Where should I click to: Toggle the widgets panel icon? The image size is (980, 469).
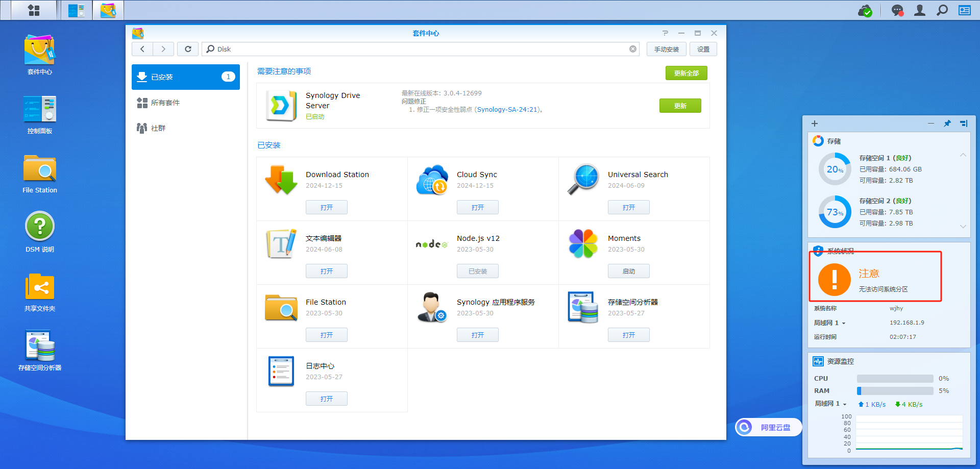[965, 10]
